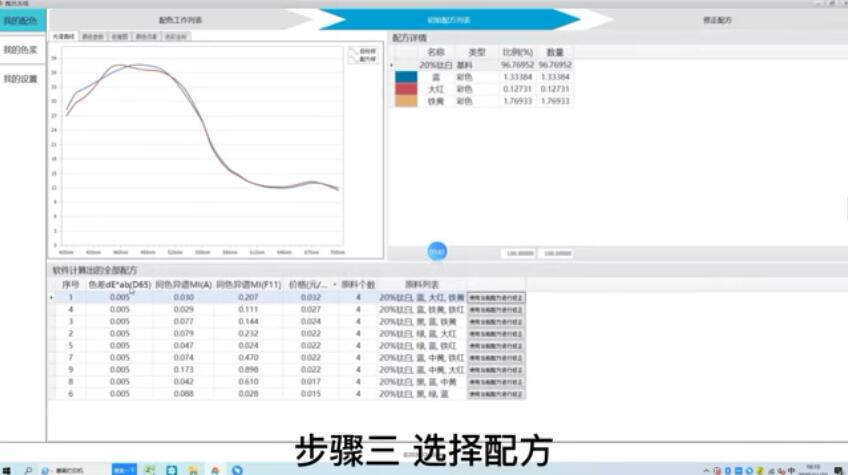Image resolution: width=848 pixels, height=475 pixels.
Task: Use formula button for row 20%钛白, 蓝, 中黄, 大红
Action: (495, 370)
